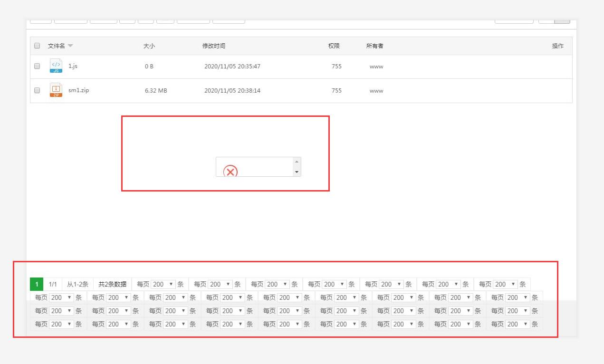
Task: Click the 操作 column header
Action: 558,46
